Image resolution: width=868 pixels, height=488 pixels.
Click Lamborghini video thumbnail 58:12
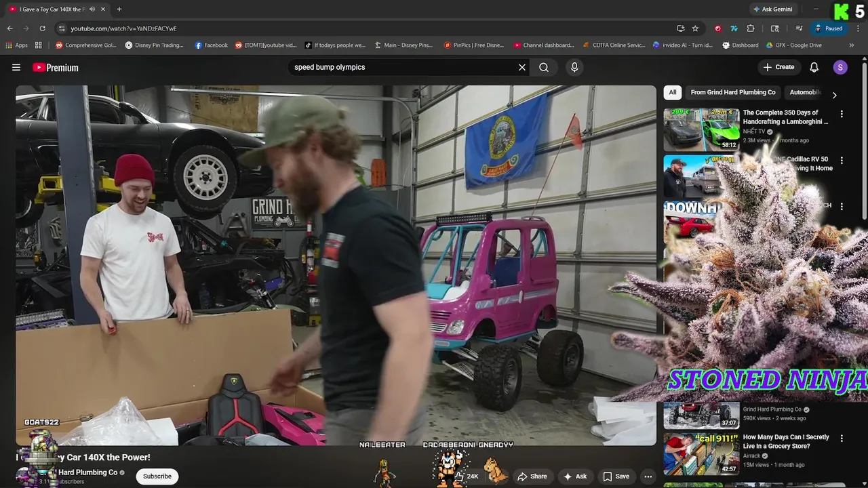[x=701, y=129]
